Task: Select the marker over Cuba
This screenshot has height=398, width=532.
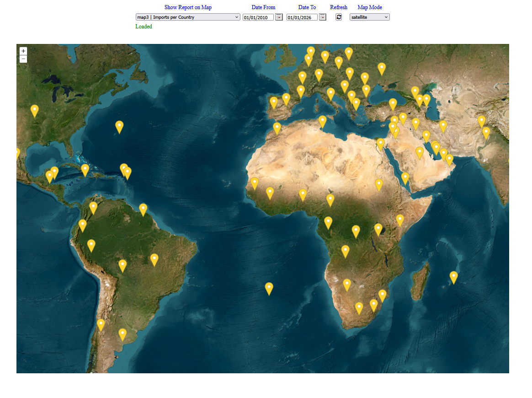Action: (85, 170)
